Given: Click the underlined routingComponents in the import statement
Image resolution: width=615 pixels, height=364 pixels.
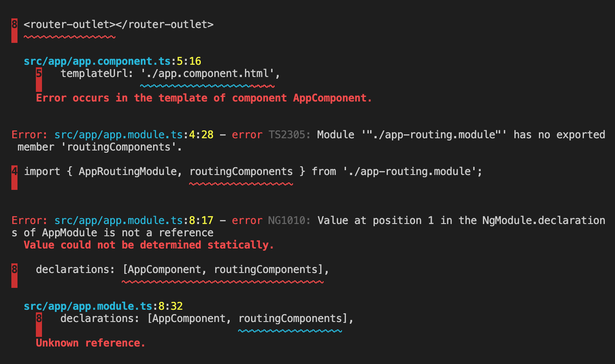Looking at the screenshot, I should pos(241,171).
